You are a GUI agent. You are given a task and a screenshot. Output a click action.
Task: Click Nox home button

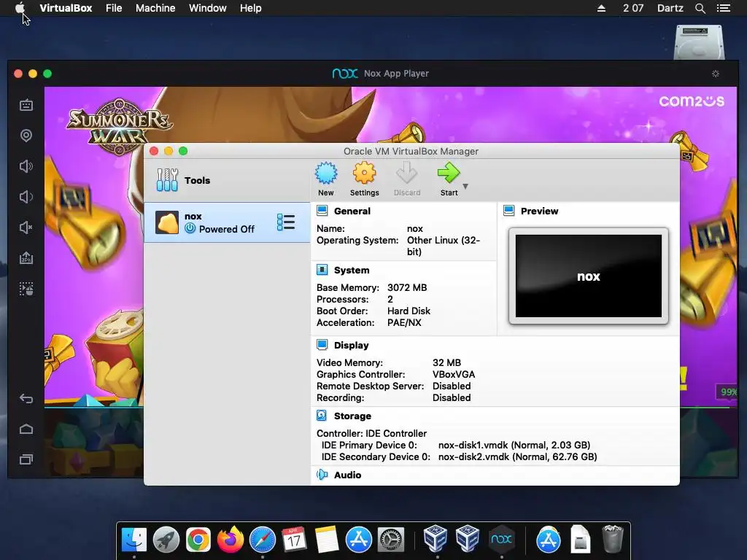(26, 429)
